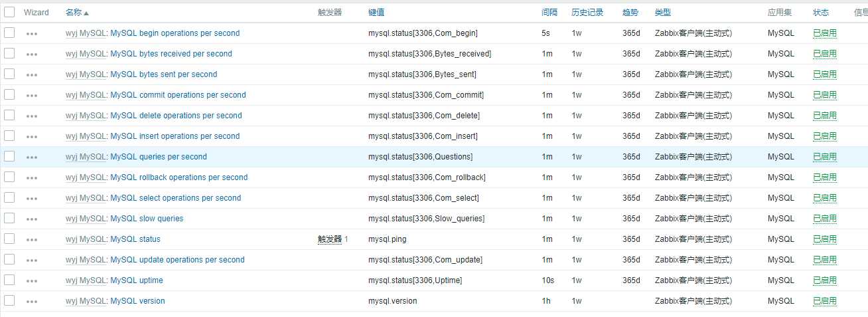Select checkbox for MySQL status row
Screen dimensions: 868x317
click(9, 239)
